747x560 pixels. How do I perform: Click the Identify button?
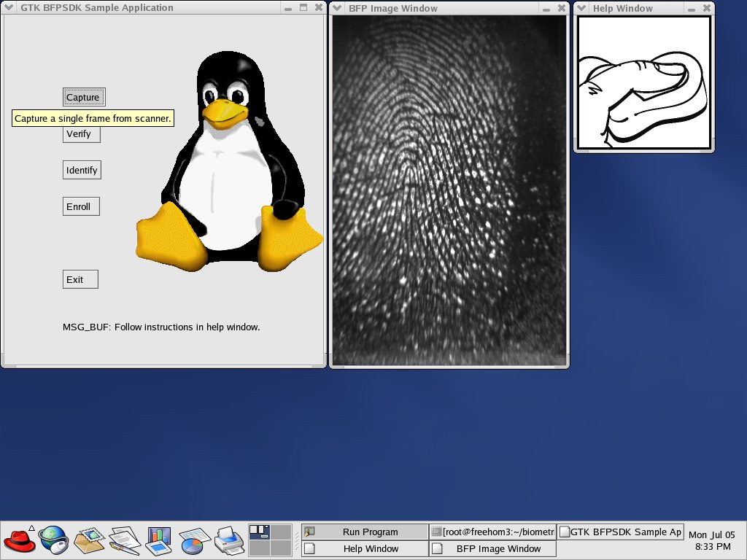(81, 170)
